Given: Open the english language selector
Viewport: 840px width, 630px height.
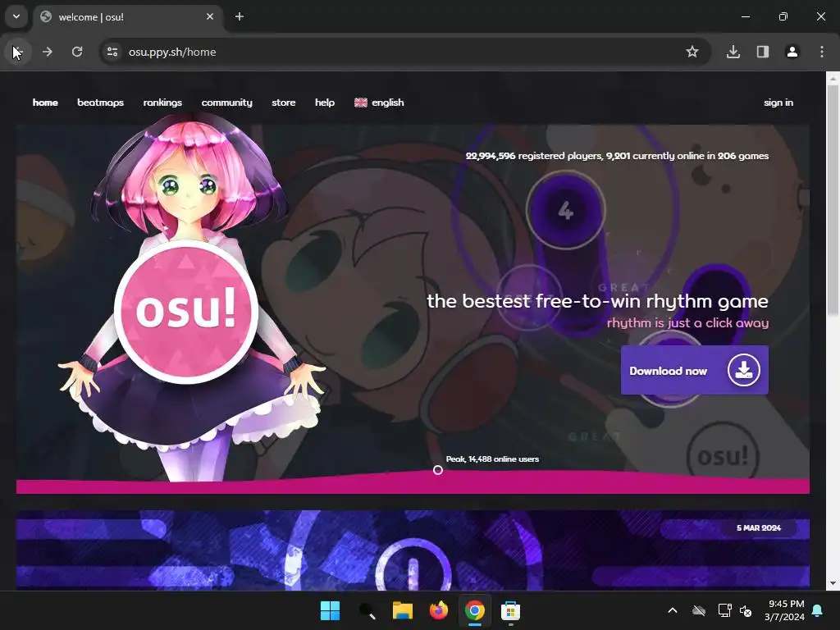Looking at the screenshot, I should click(379, 103).
